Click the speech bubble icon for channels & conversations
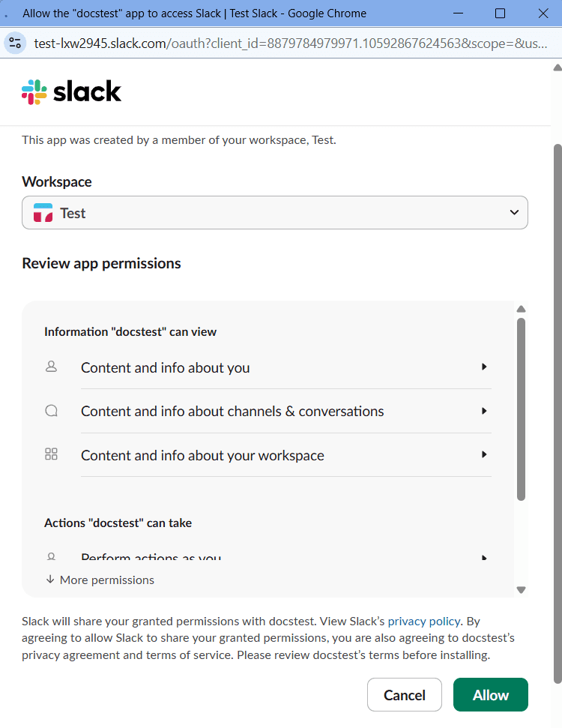The width and height of the screenshot is (562, 728). 51,410
